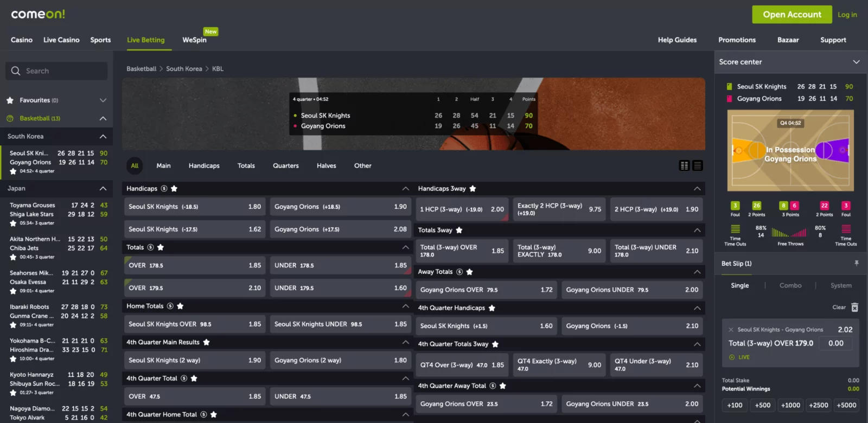
Task: Favourite the Handicaps 3way star
Action: (x=473, y=189)
